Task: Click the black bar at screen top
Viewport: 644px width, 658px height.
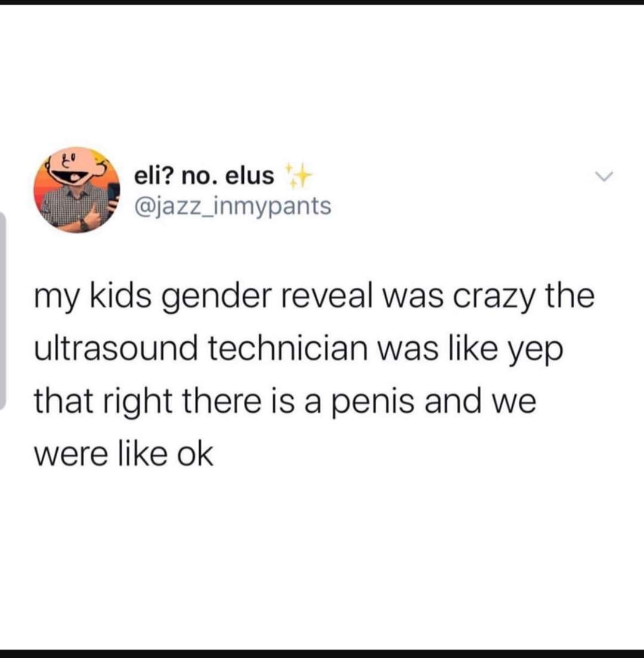Action: coord(322,2)
